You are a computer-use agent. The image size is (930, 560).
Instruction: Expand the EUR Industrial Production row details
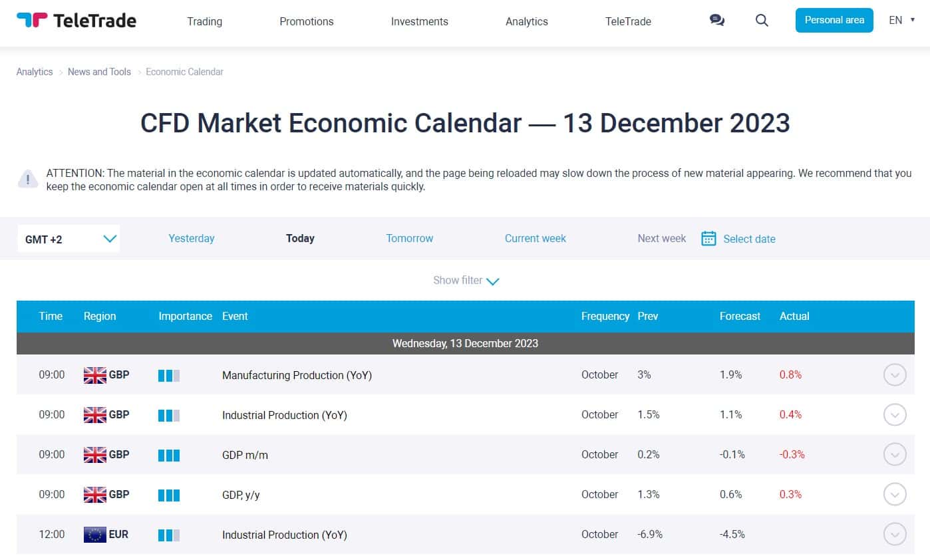[x=895, y=535]
